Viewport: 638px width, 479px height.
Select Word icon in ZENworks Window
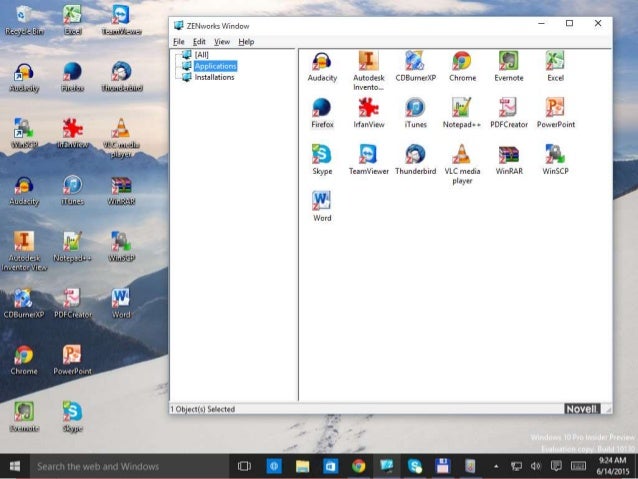pyautogui.click(x=322, y=207)
